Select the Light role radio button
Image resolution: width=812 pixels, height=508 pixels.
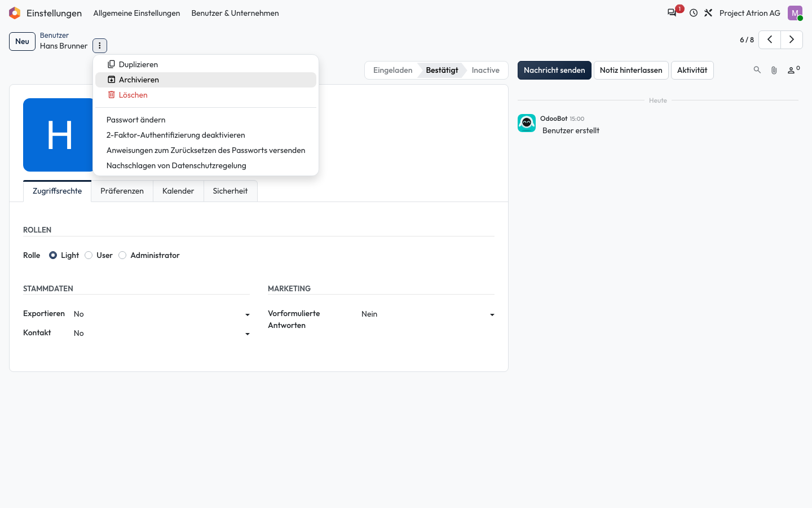point(53,255)
